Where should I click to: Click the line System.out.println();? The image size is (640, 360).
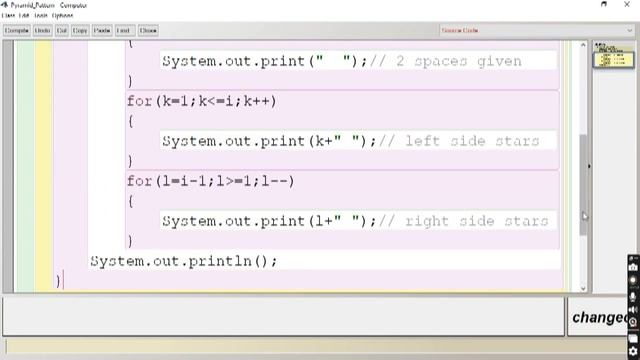184,261
